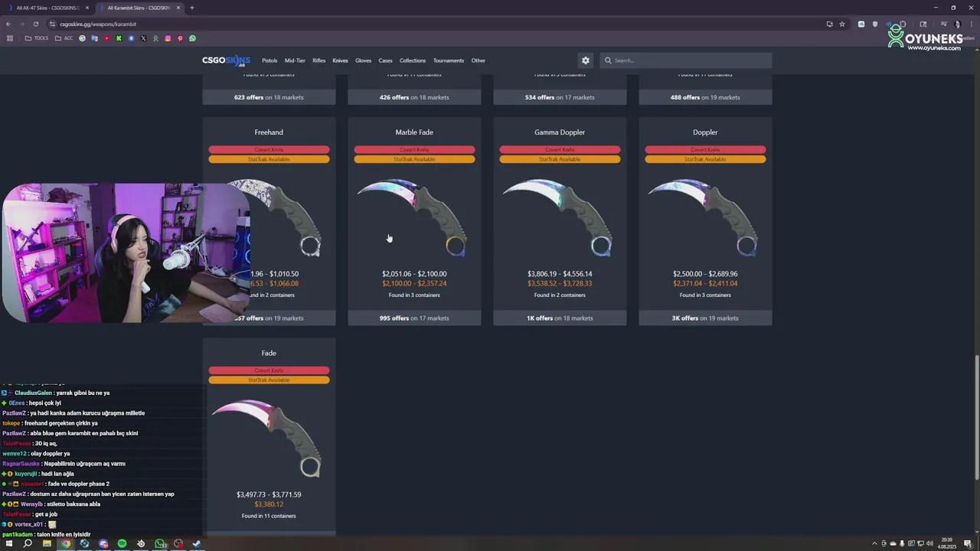Screen dimensions: 980x551
Task: View 1K offers for Gamma Doppler
Action: point(560,318)
